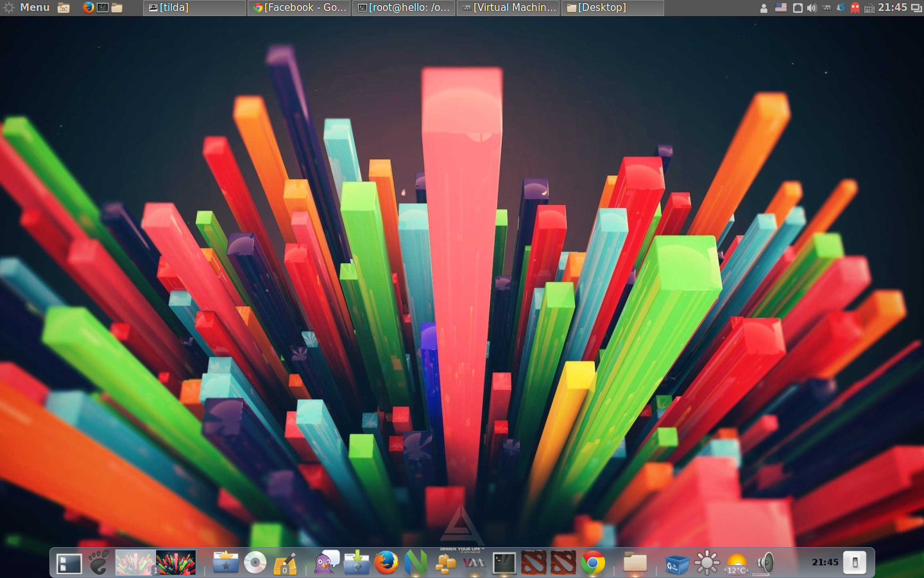Launch terminal from the top panel launcher
Image resolution: width=924 pixels, height=578 pixels.
coord(103,8)
